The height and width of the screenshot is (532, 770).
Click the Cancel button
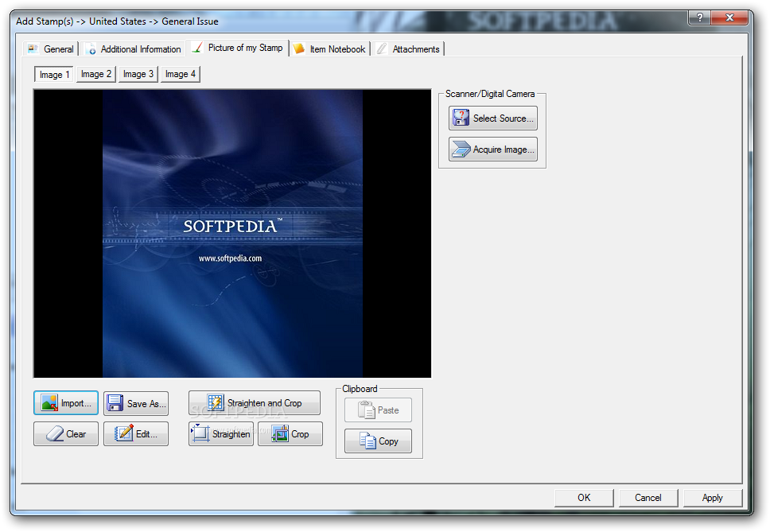click(648, 498)
